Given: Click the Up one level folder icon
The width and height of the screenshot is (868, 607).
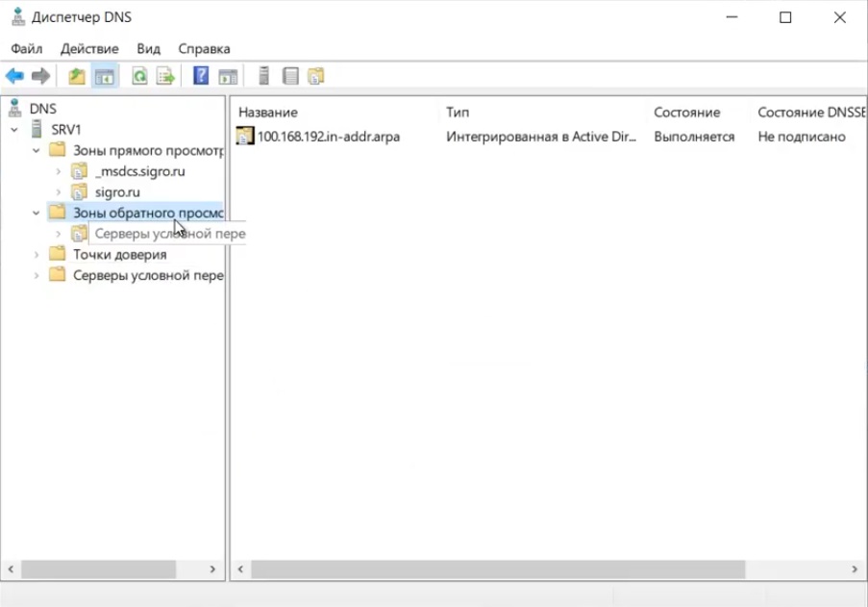Looking at the screenshot, I should pos(77,76).
